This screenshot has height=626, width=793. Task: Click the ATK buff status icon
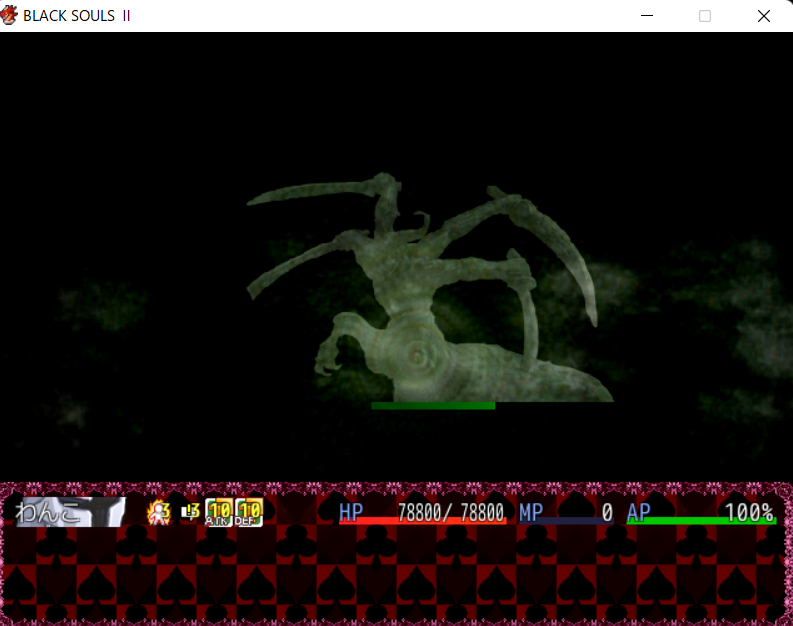pyautogui.click(x=219, y=513)
